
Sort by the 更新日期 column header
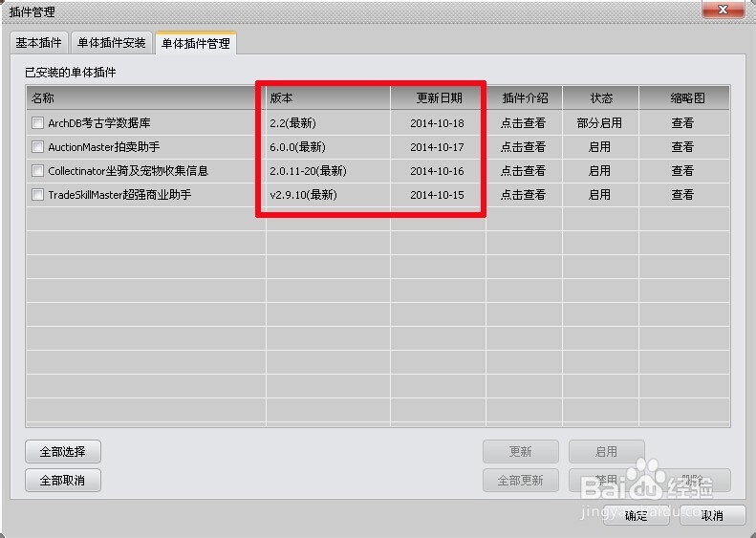438,97
